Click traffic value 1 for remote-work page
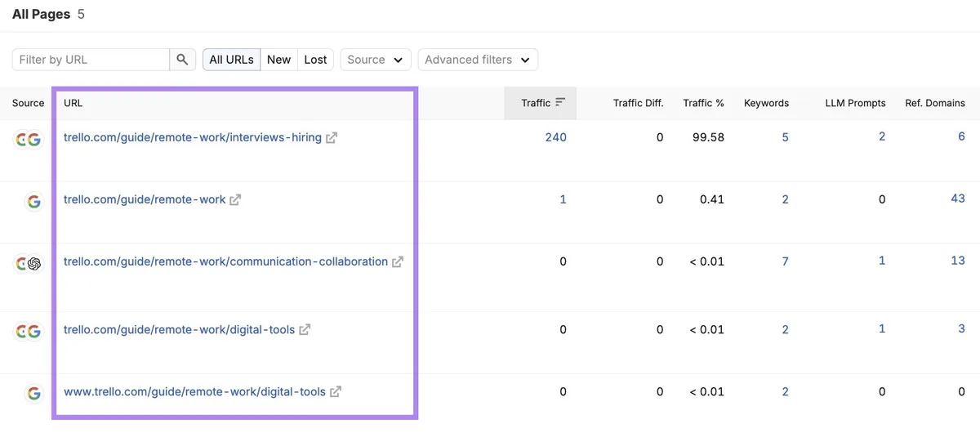The height and width of the screenshot is (433, 980). tap(563, 199)
